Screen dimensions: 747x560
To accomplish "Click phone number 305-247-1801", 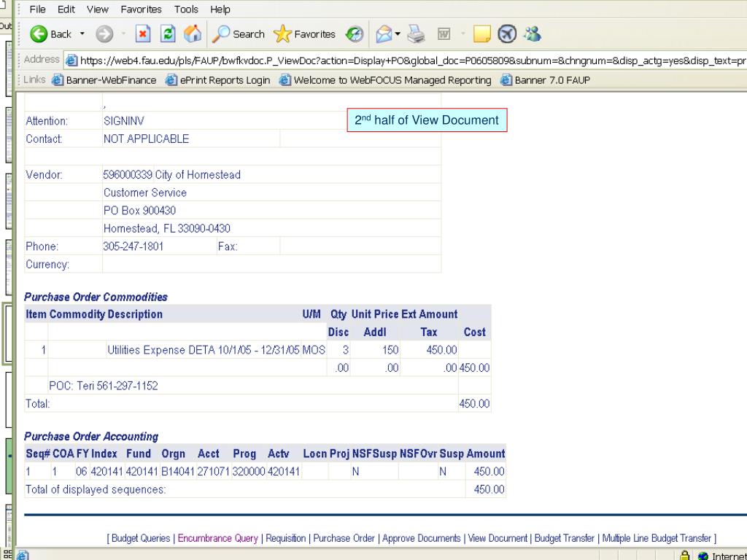I will (x=133, y=246).
